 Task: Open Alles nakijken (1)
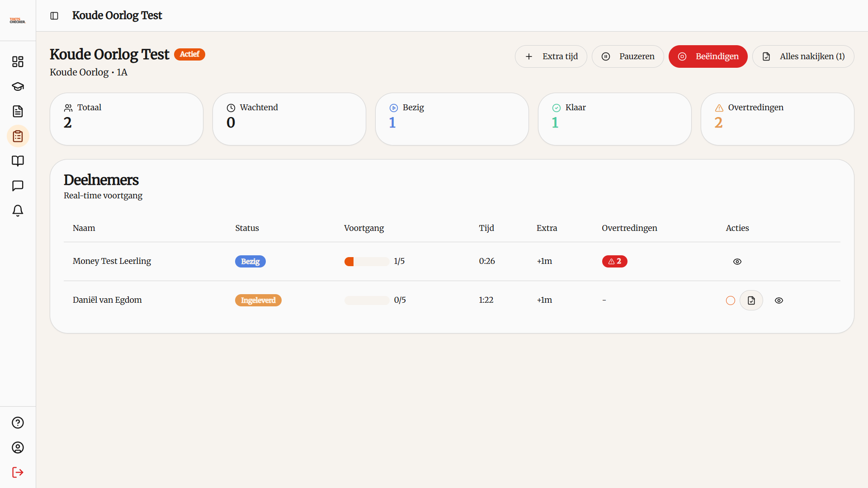click(x=803, y=56)
